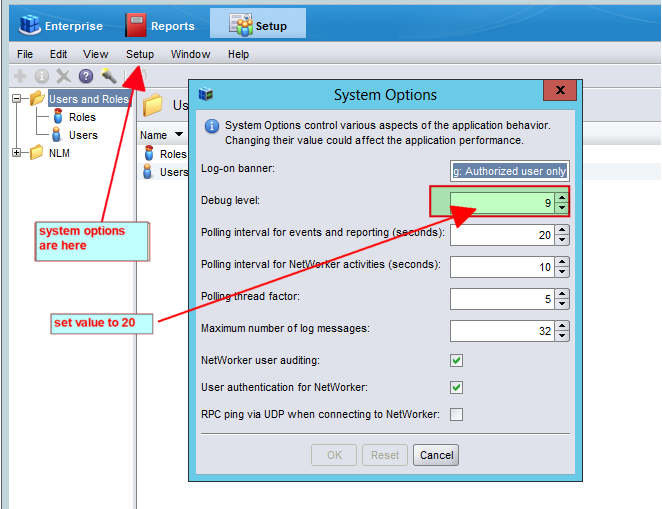Select the Roles row in the list
Viewport: 662px width, 509px height.
165,154
